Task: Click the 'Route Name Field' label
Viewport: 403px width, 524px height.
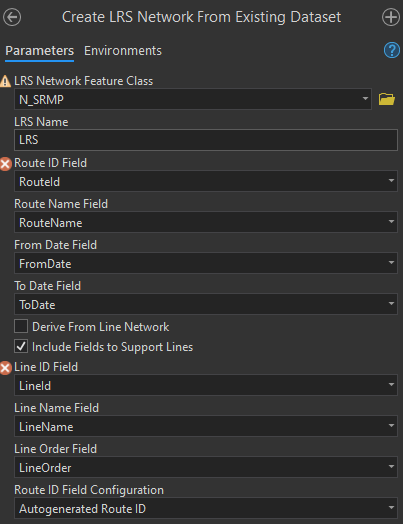Action: coord(61,204)
